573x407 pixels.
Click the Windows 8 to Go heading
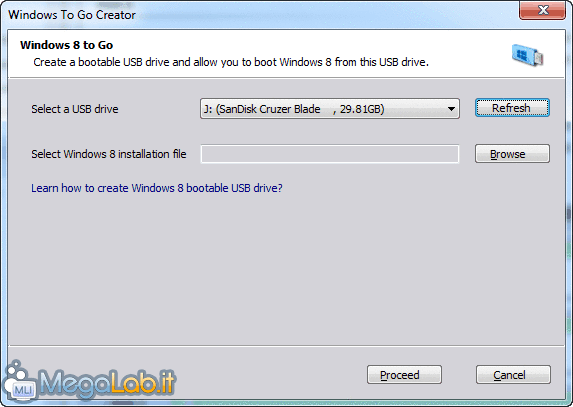pos(67,45)
